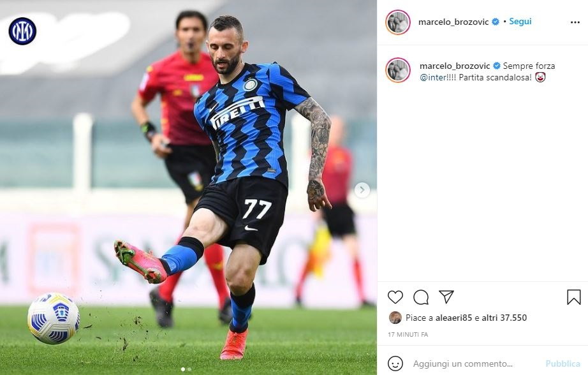Select the second carousel dot indicator
This screenshot has width=588, height=375.
189,369
